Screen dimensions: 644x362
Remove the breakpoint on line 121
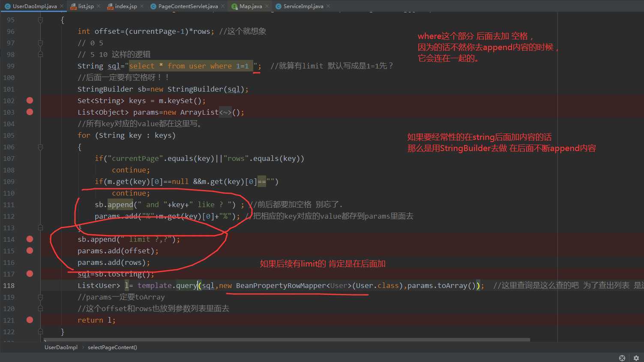(x=30, y=320)
